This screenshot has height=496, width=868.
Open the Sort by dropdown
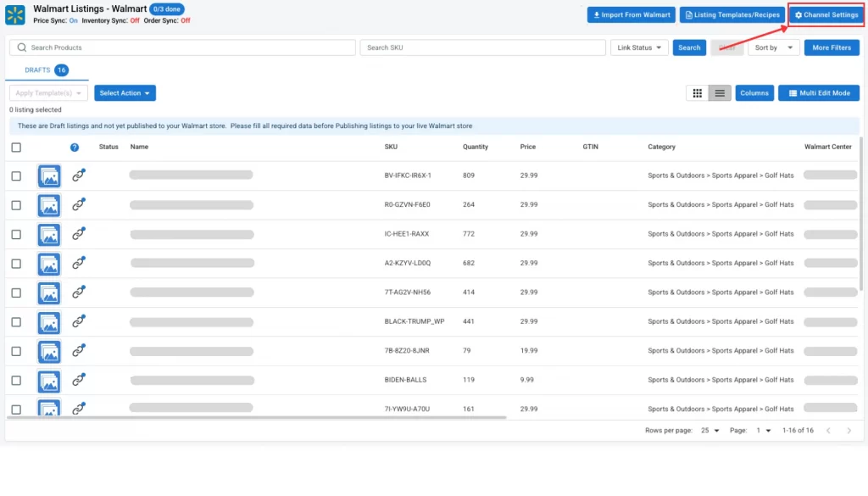(x=773, y=47)
